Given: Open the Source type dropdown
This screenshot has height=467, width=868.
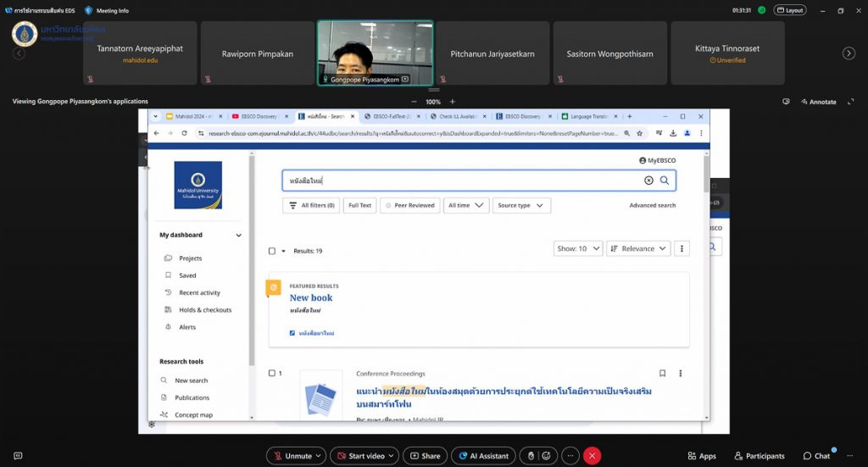Looking at the screenshot, I should click(x=520, y=205).
